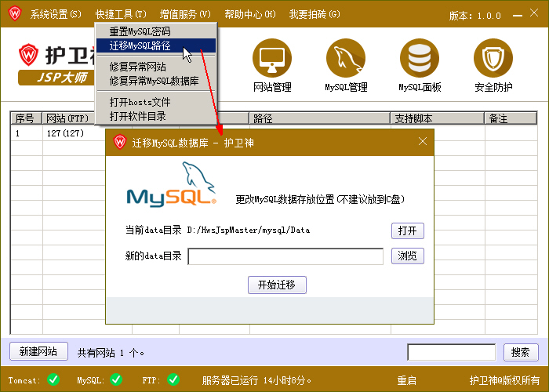Click the 支持脚本 column header

pos(437,118)
